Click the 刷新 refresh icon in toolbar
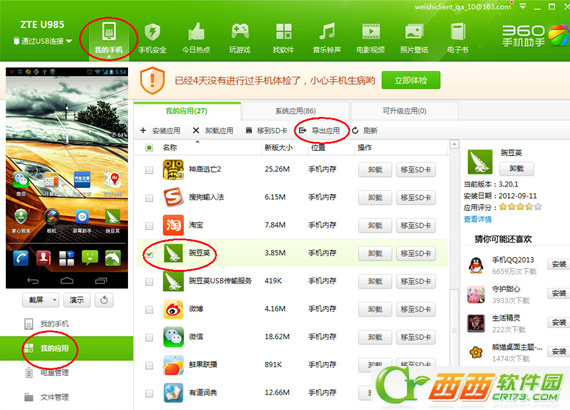Screen dimensions: 570x410 (x=355, y=130)
